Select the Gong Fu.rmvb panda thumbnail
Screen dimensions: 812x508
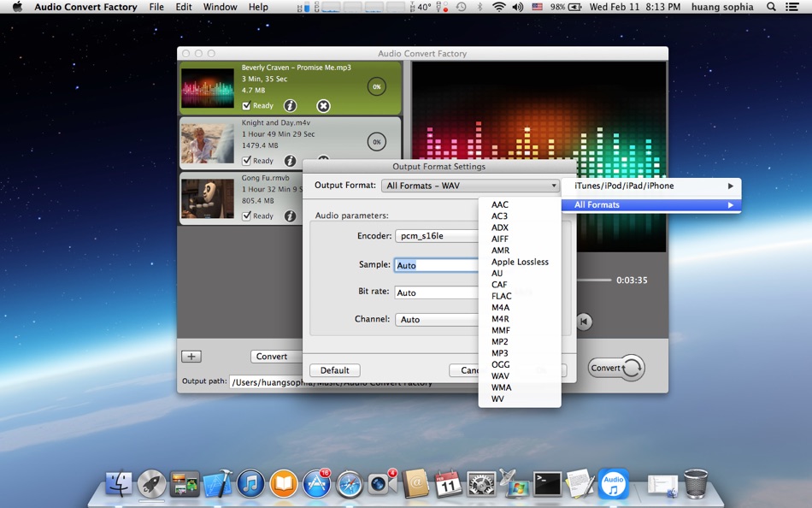coord(208,198)
